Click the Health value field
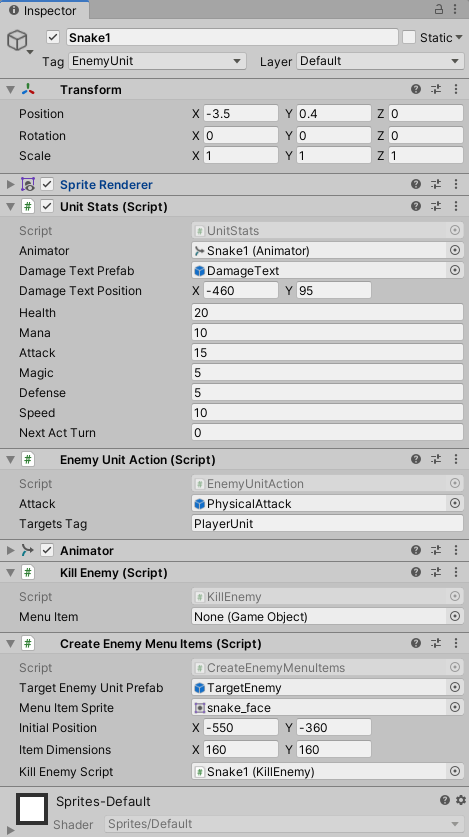This screenshot has height=837, width=469. pyautogui.click(x=327, y=313)
